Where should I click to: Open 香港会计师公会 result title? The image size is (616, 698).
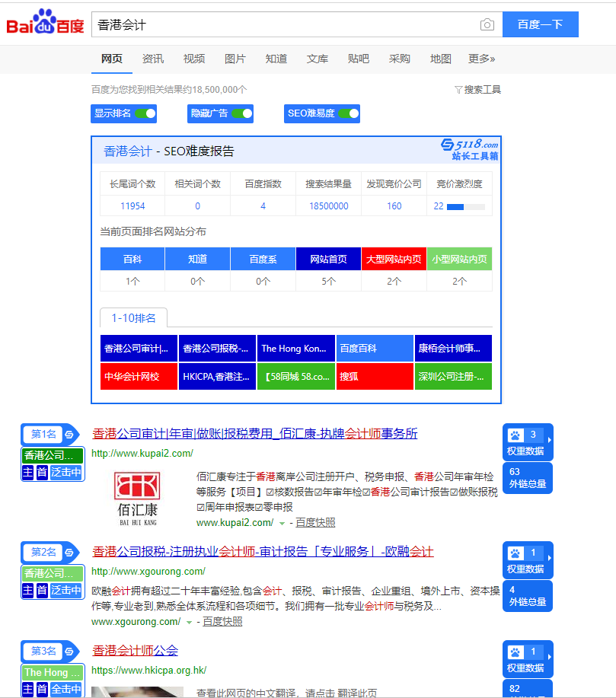click(x=135, y=651)
